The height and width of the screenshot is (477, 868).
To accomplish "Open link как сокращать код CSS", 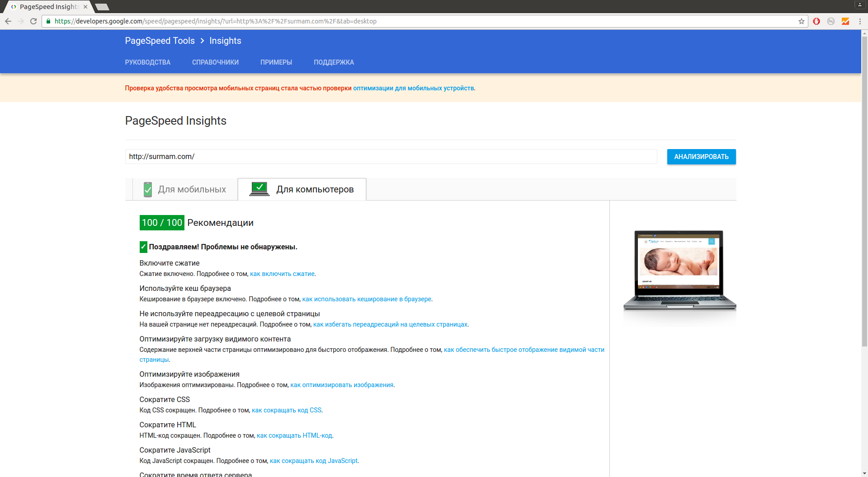I will [287, 410].
